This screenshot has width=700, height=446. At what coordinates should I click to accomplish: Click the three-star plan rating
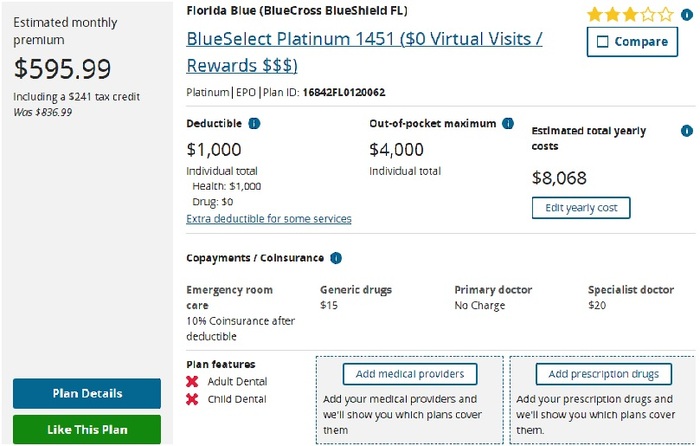(631, 14)
